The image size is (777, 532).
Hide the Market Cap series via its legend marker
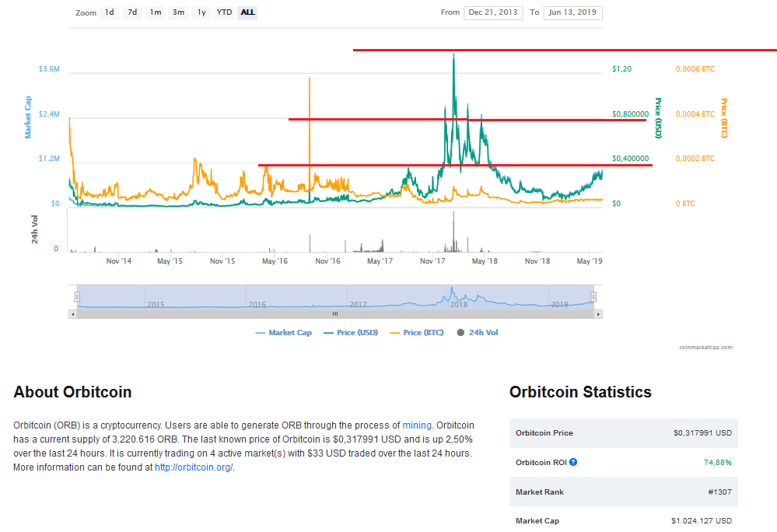262,332
